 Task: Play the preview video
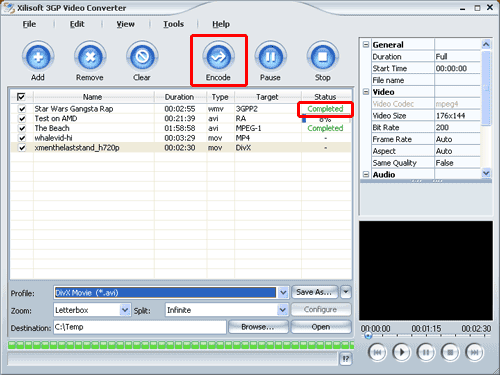401,352
